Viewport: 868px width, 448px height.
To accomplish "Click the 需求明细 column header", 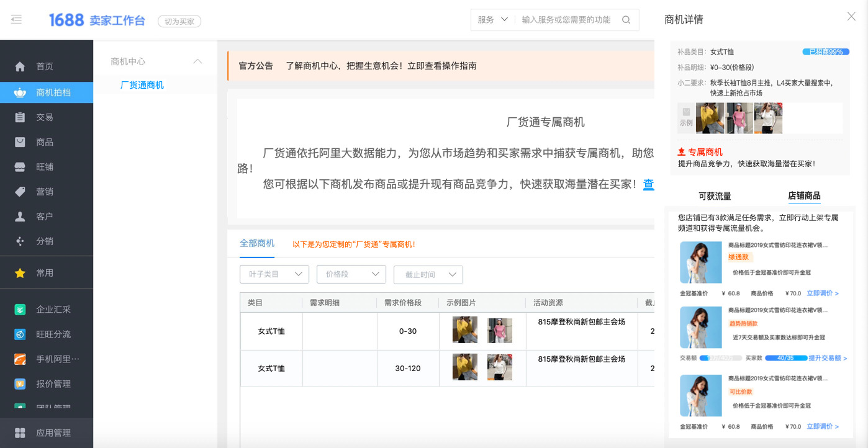I will pos(325,303).
